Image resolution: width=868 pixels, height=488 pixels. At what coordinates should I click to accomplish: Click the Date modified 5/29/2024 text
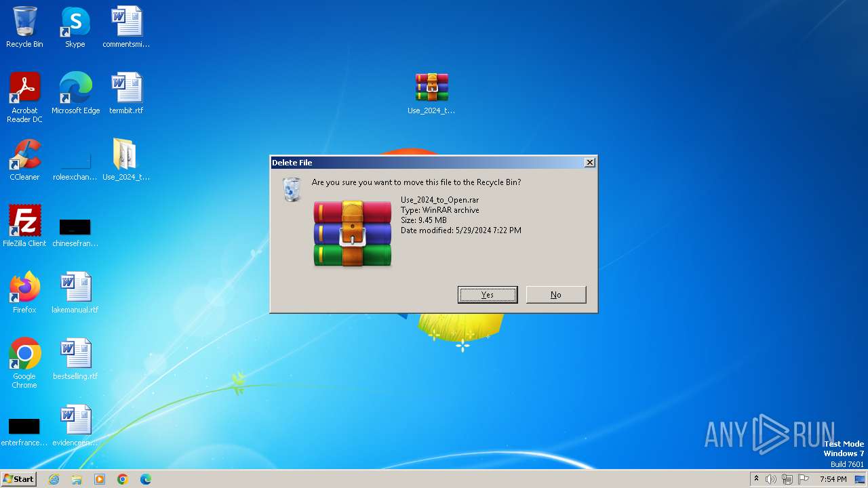[x=461, y=230]
